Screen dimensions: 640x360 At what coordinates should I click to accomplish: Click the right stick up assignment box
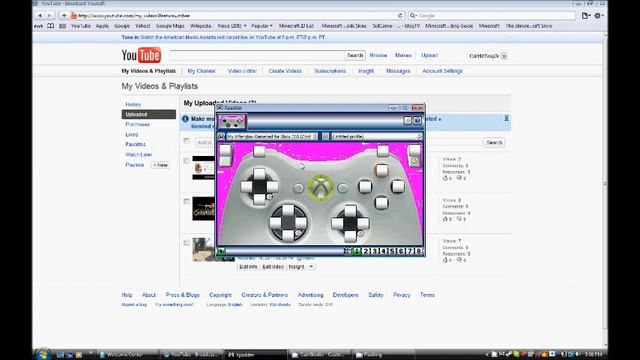(x=350, y=211)
